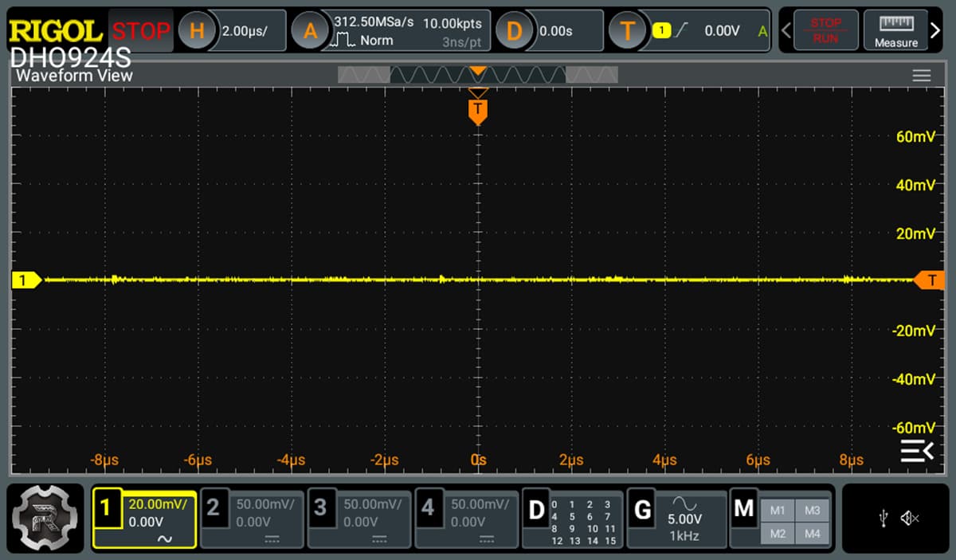Open the Measure menu with ruler icon
The height and width of the screenshot is (560, 956).
coord(895,31)
